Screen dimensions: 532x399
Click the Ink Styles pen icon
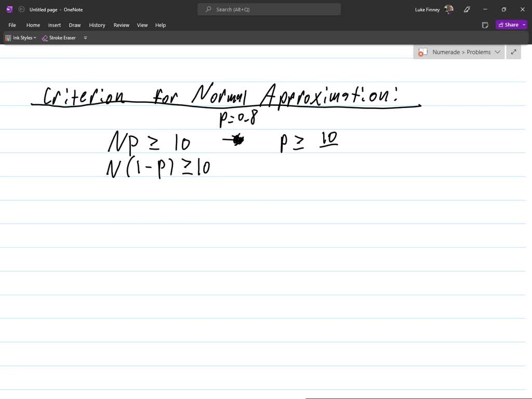point(8,37)
